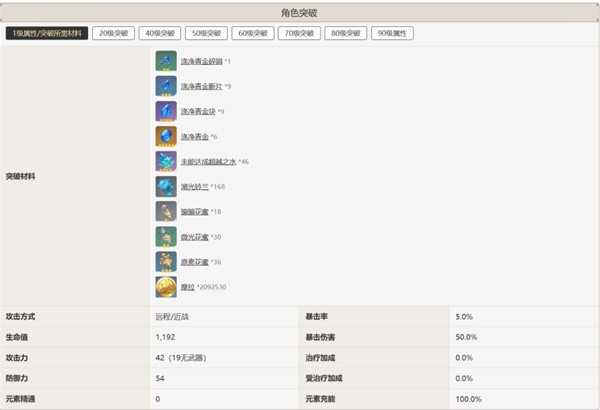Click the 涤净青金断片 material icon
600x410 pixels.
point(166,86)
